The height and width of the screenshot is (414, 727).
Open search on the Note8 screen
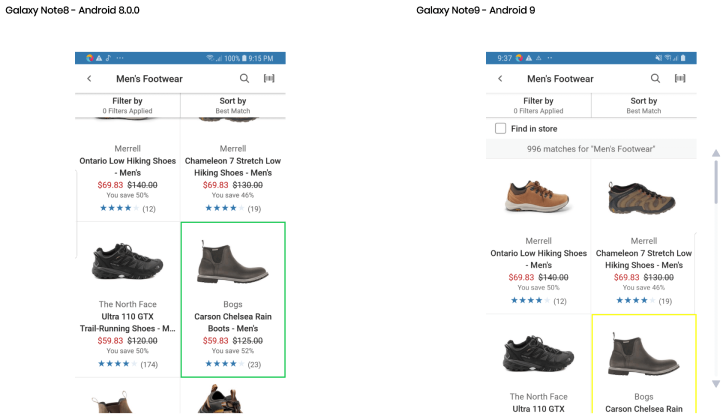(x=245, y=78)
